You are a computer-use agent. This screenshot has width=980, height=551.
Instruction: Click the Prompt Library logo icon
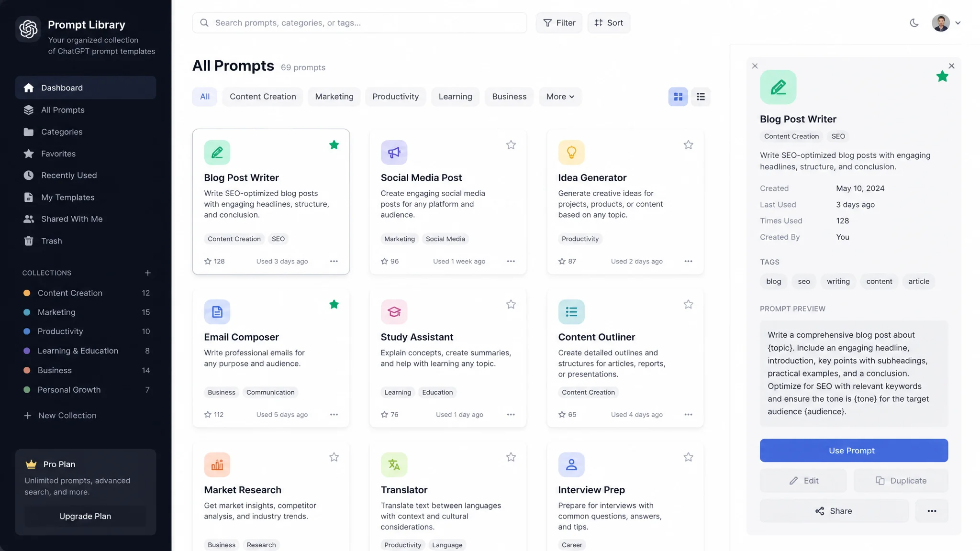[x=28, y=29]
